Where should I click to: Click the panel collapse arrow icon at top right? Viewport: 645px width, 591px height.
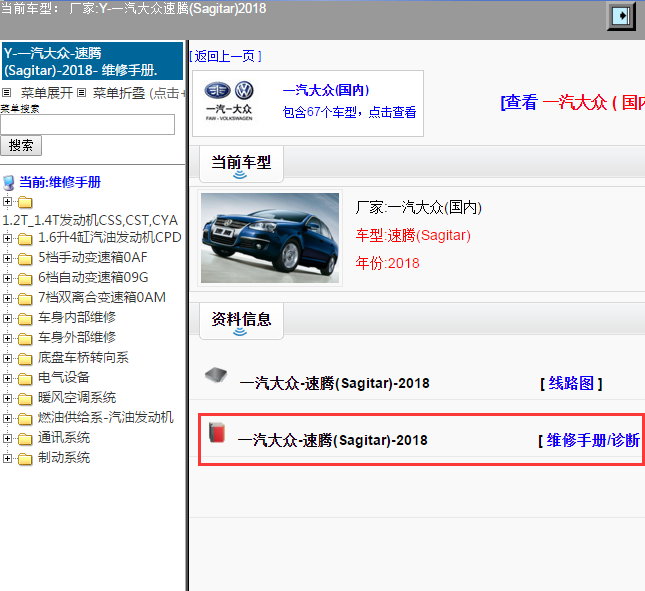click(x=621, y=16)
